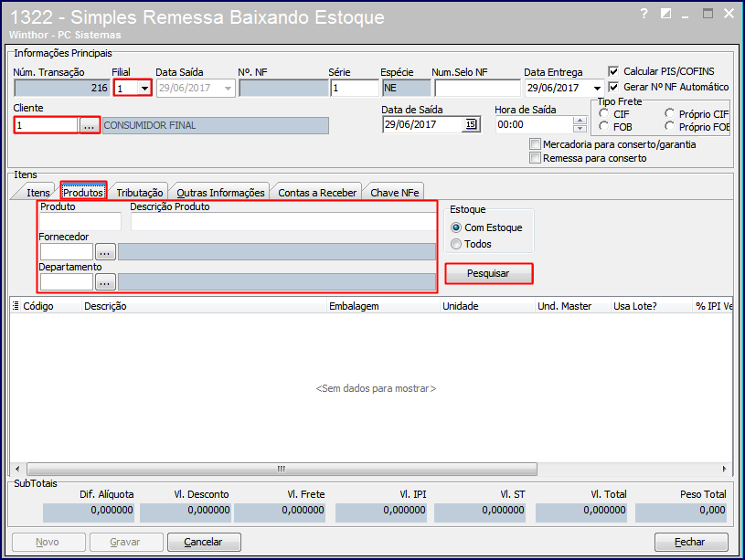745x560 pixels.
Task: Click the grid column chooser icon beside Código
Action: point(16,306)
